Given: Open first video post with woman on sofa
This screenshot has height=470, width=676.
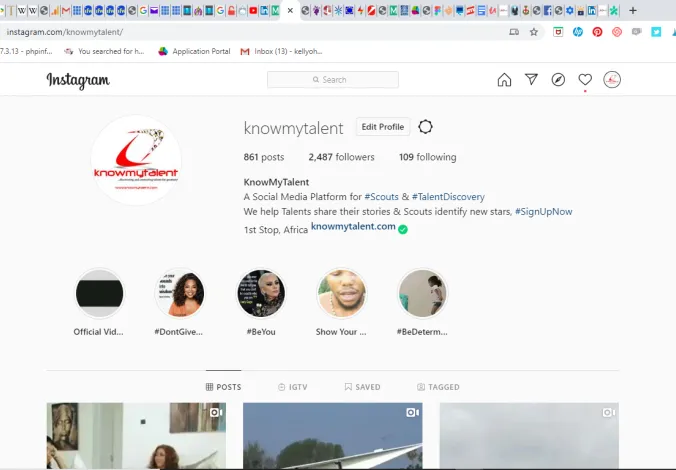Looking at the screenshot, I should (136, 436).
